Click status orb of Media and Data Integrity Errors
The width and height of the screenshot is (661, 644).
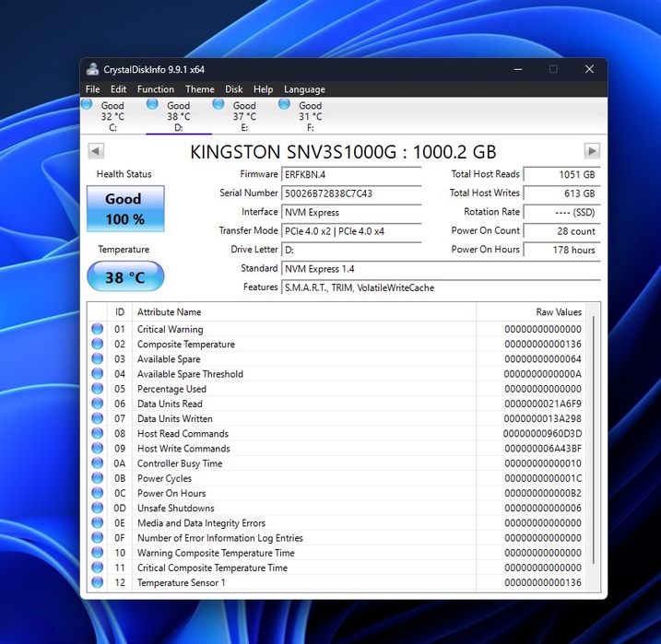click(98, 522)
